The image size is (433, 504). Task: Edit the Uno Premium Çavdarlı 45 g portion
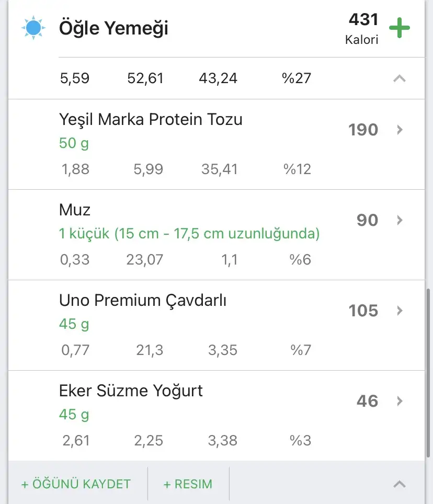(74, 324)
